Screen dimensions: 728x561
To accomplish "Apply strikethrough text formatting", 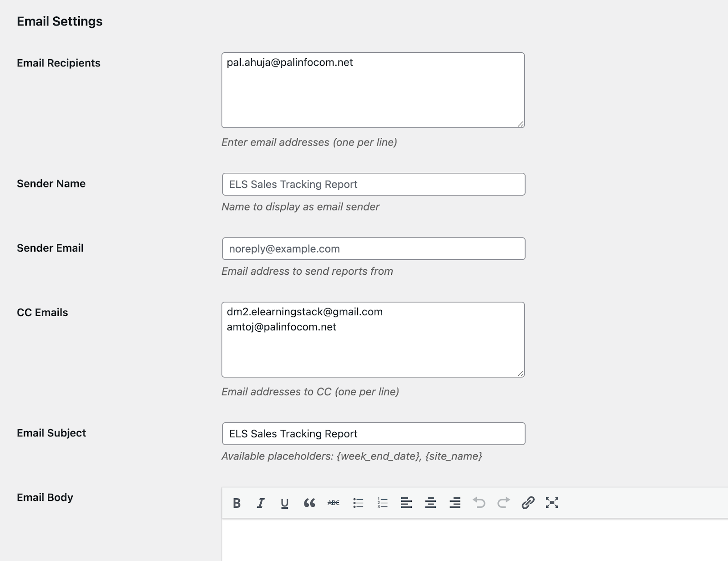I will pyautogui.click(x=334, y=503).
